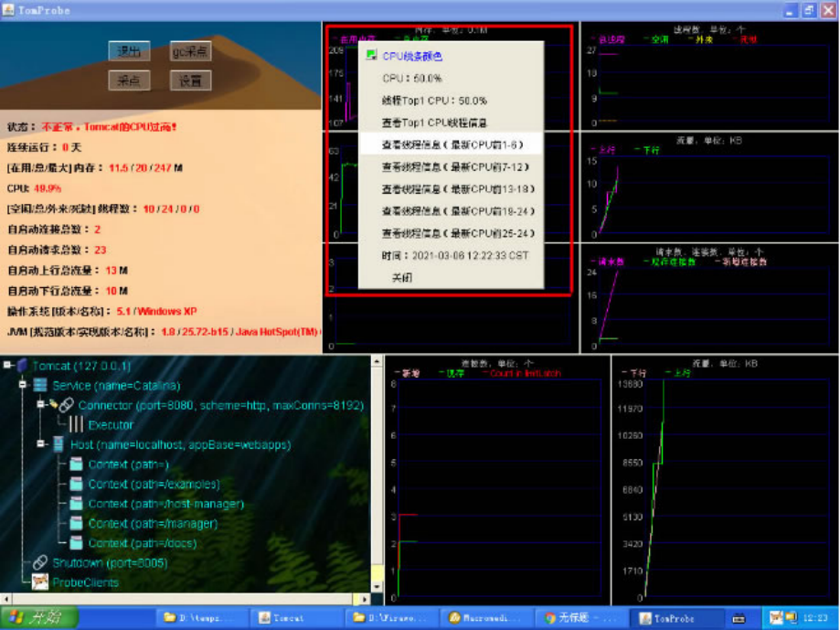Image resolution: width=840 pixels, height=630 pixels.
Task: Collapse the Host (name=localhost) node
Action: (x=41, y=444)
